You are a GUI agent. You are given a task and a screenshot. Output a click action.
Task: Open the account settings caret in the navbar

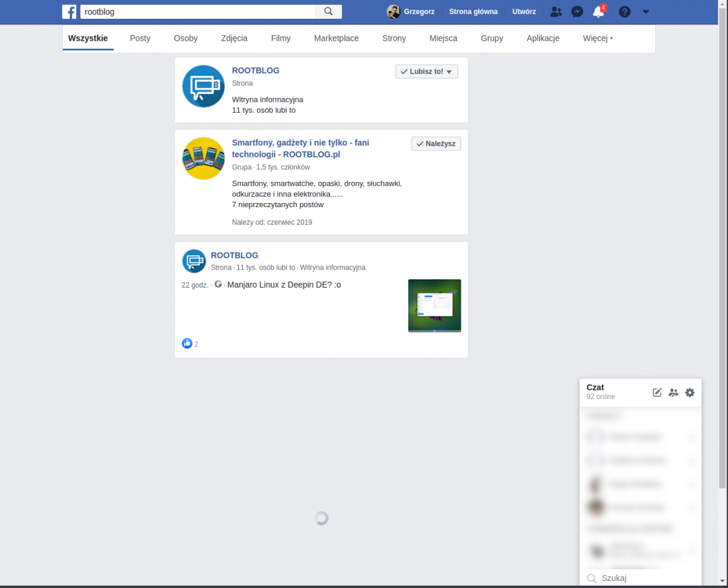645,11
